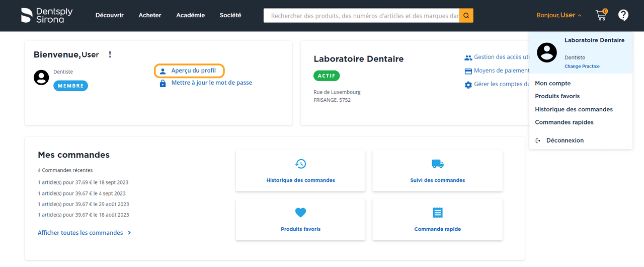The height and width of the screenshot is (267, 644).
Task: Click the clock icon for Historique des commandes
Action: 300,164
